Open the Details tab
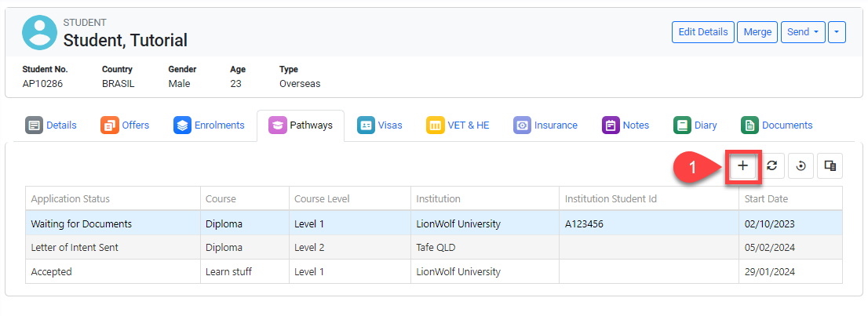The width and height of the screenshot is (868, 316). coord(52,125)
